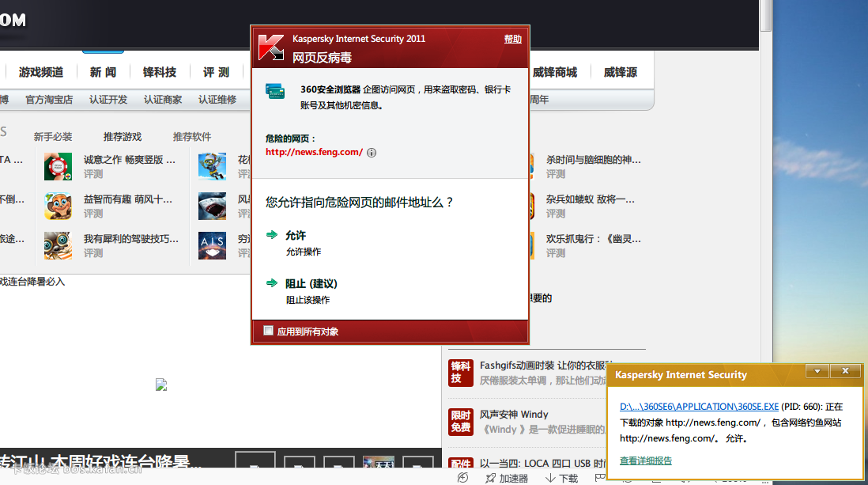868x485 pixels.
Task: Select the game screenshot carousel thumbnail
Action: (x=379, y=462)
